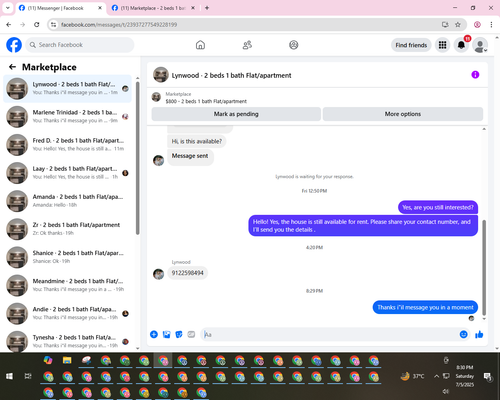This screenshot has height=400, width=500.
Task: Open the Chrome profile icon
Action: (x=477, y=25)
